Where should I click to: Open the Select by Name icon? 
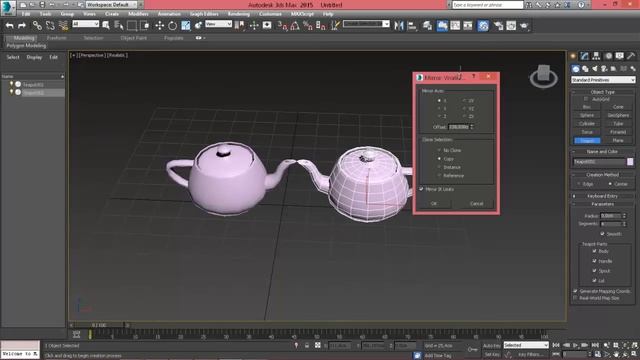tap(119, 25)
